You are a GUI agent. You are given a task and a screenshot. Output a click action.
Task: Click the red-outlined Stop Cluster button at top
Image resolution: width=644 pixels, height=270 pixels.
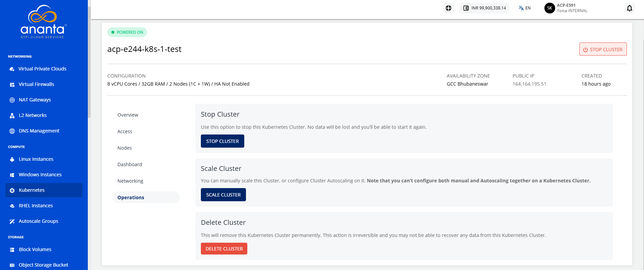click(x=603, y=49)
